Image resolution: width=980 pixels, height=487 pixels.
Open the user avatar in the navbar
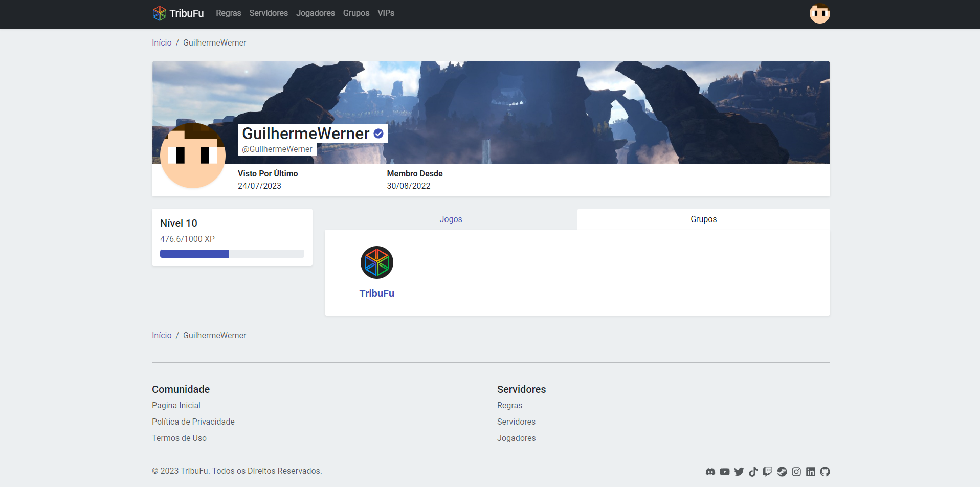(819, 13)
